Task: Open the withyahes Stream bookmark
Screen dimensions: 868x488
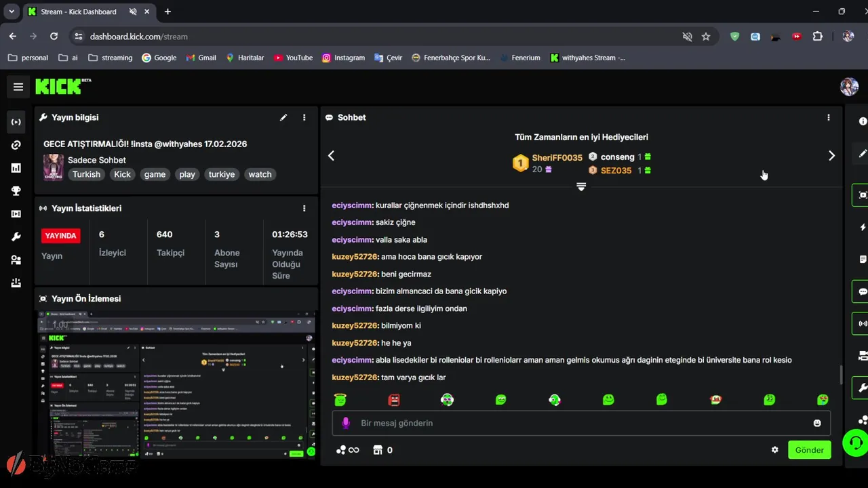Action: point(587,58)
